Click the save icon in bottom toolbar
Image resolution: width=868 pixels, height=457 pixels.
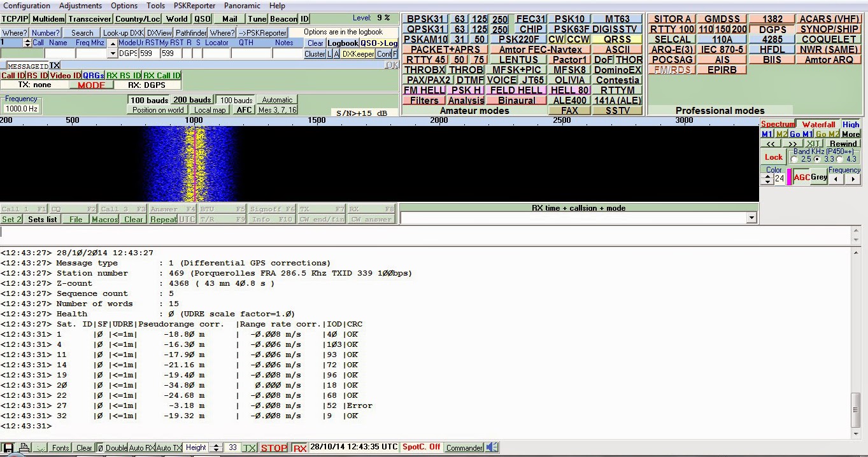(x=8, y=447)
